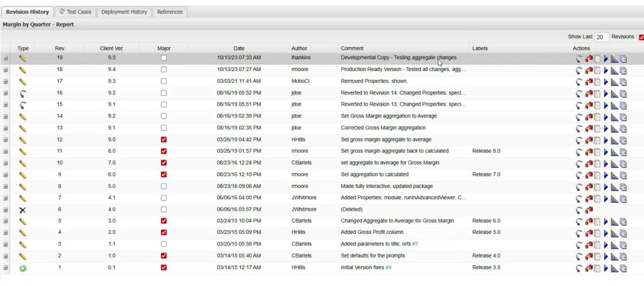The width and height of the screenshot is (644, 286).
Task: Run revision 19 with the blue play icon
Action: [606, 59]
